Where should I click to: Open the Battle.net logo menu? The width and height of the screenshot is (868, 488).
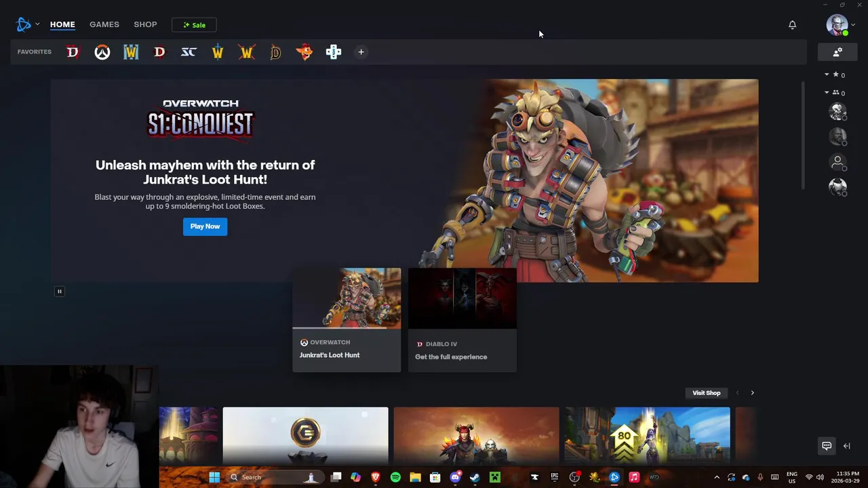(x=27, y=24)
